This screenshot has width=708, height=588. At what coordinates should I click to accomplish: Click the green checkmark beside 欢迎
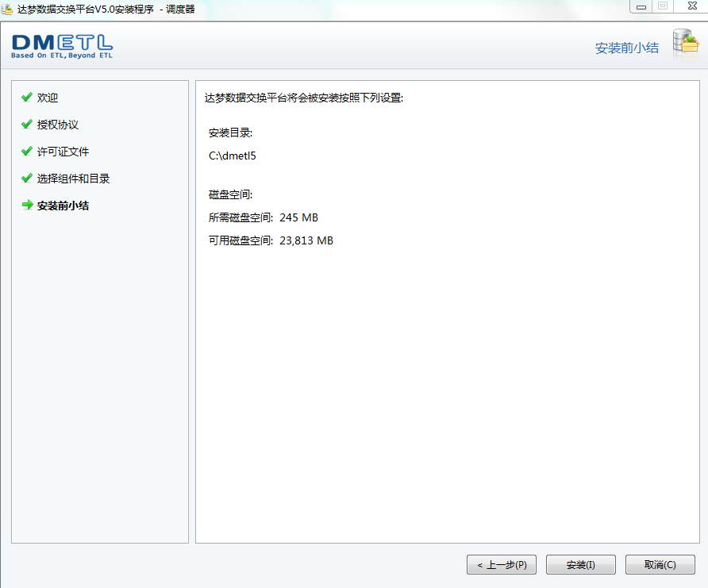click(x=27, y=98)
